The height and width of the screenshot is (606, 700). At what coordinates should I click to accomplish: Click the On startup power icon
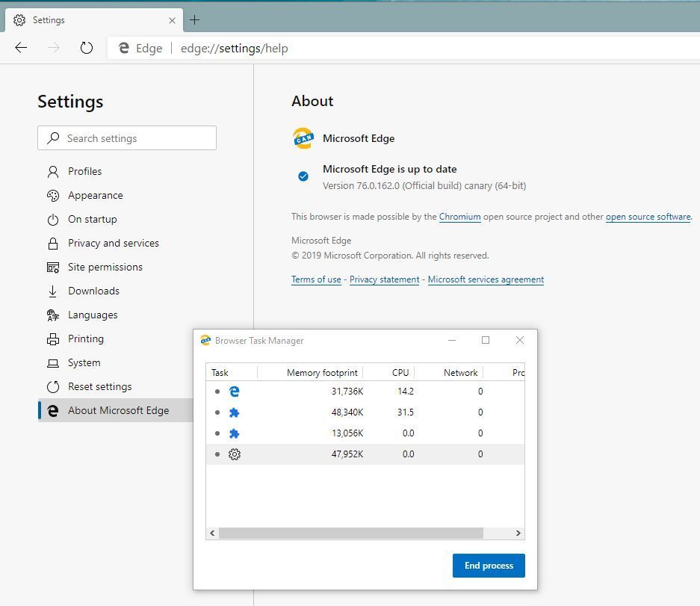[53, 220]
